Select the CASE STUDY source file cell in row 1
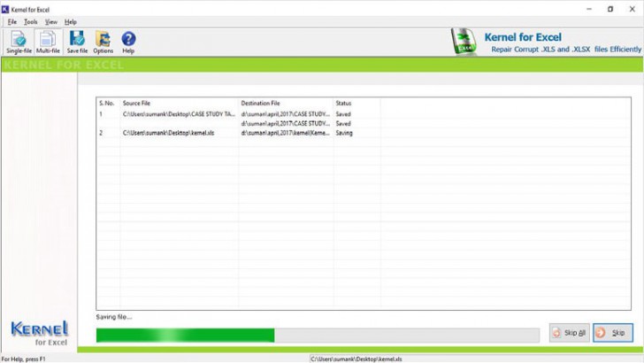Viewport: 644px width, 363px height. [x=179, y=114]
